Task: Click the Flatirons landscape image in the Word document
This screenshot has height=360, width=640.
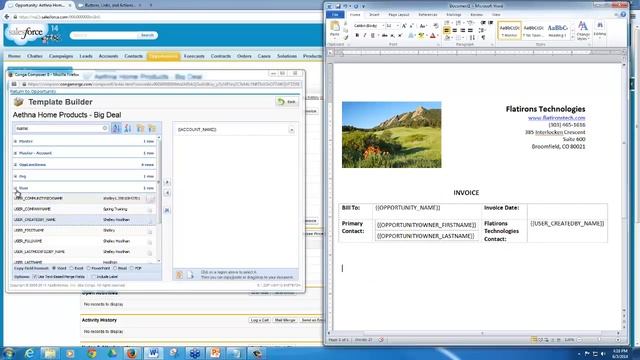Action: point(391,135)
